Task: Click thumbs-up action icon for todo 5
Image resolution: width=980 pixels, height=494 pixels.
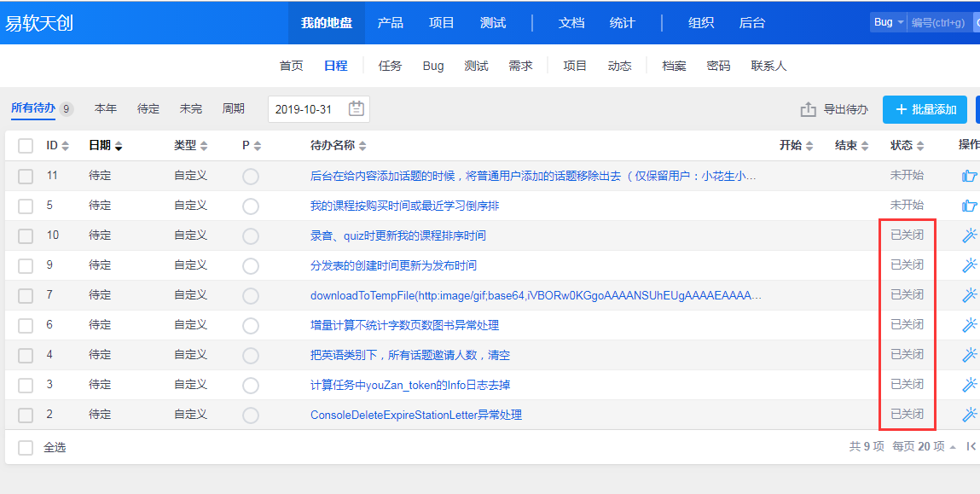Action: point(969,206)
